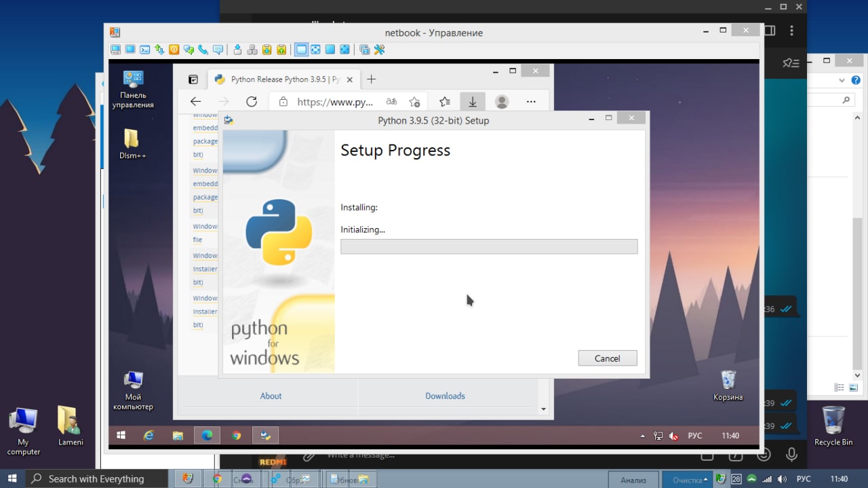Viewport: 868px width, 488px height.
Task: Open the Edge downloads arrow button
Action: (473, 102)
